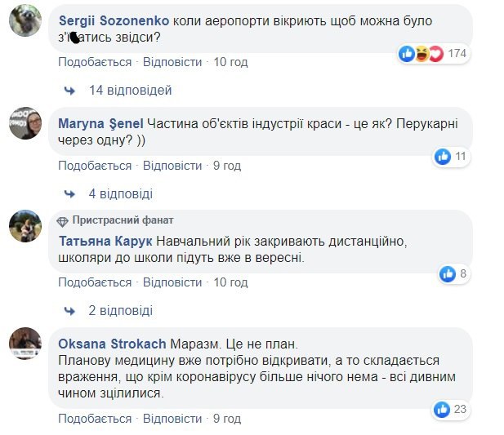This screenshot has height=435, width=504.
Task: Click like reaction icon showing 11
Action: (443, 156)
